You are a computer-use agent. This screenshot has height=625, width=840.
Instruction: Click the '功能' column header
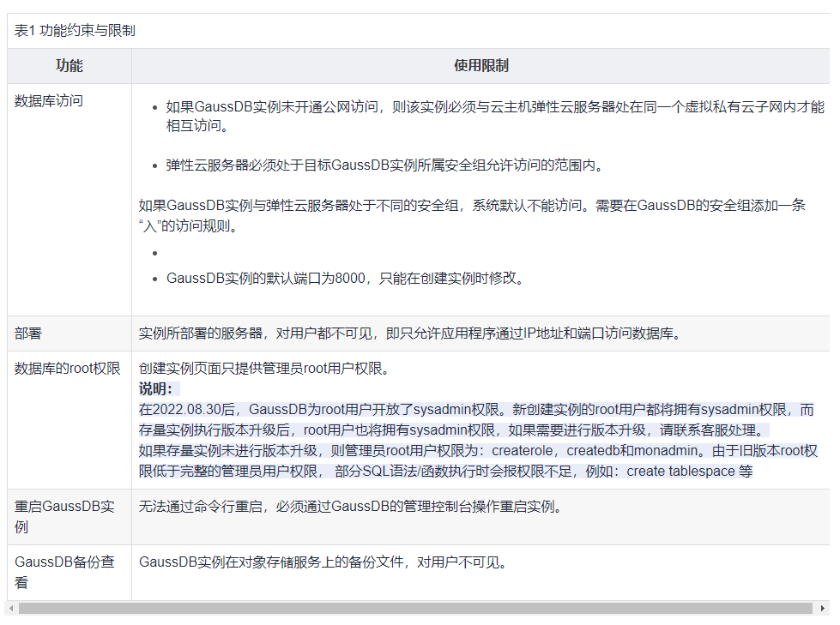point(69,66)
